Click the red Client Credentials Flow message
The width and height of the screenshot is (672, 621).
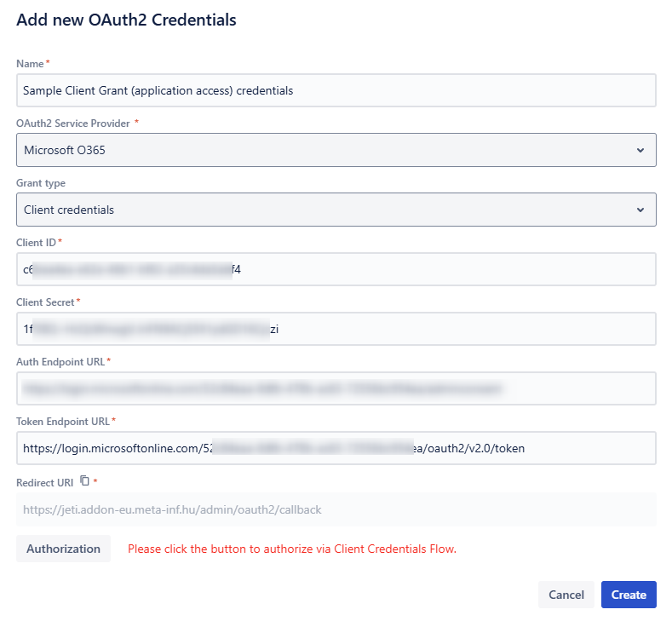(x=292, y=549)
